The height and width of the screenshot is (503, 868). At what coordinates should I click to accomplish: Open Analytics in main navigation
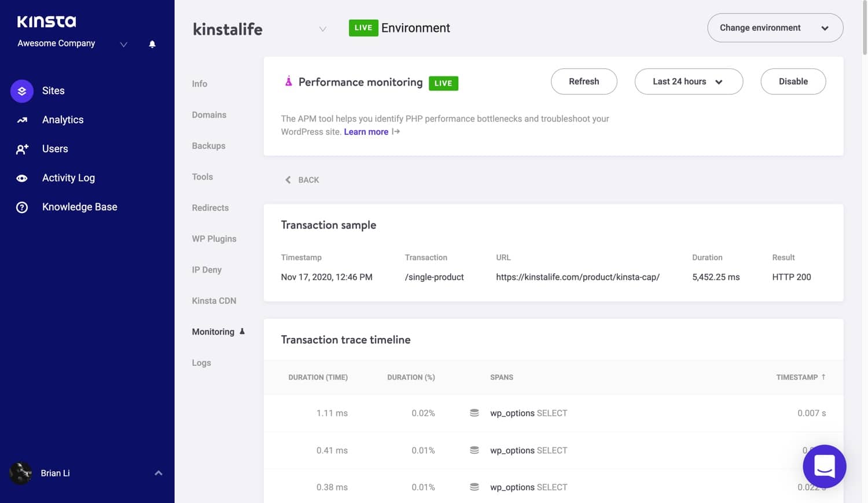tap(62, 120)
